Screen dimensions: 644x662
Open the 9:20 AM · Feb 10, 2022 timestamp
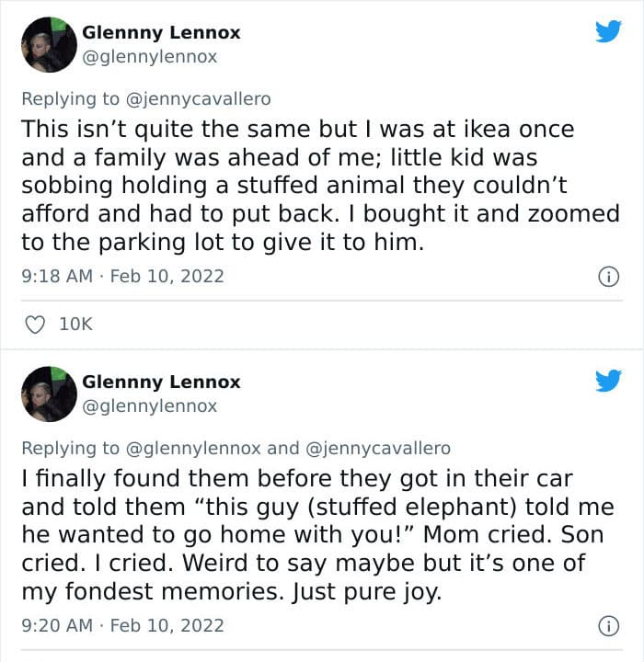122,625
